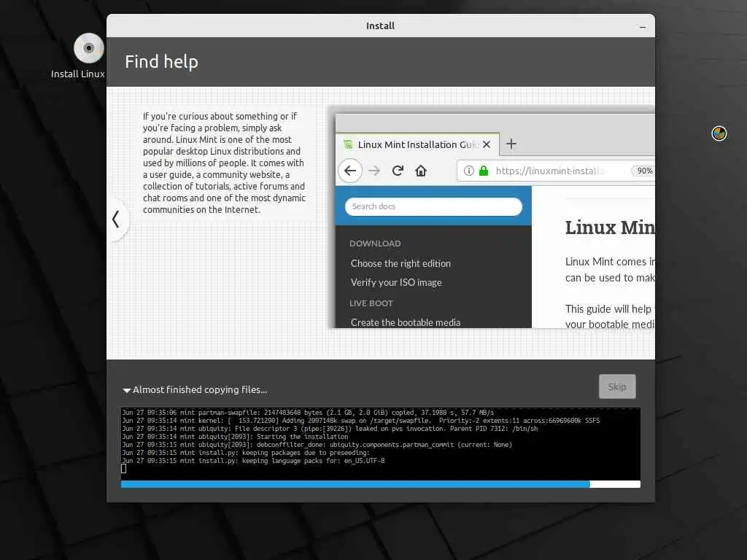Click the round icon on desktop right
747x560 pixels.
click(x=719, y=133)
